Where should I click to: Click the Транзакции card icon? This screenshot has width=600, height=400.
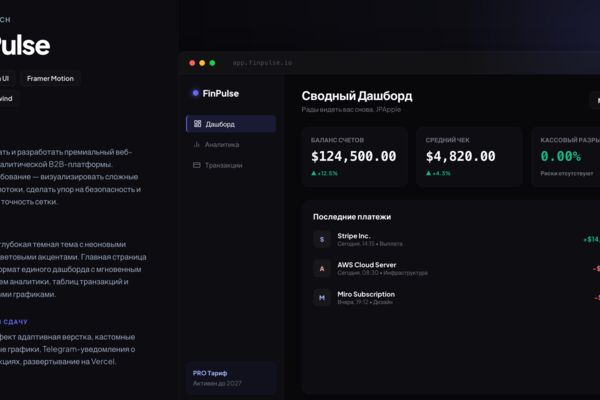197,165
